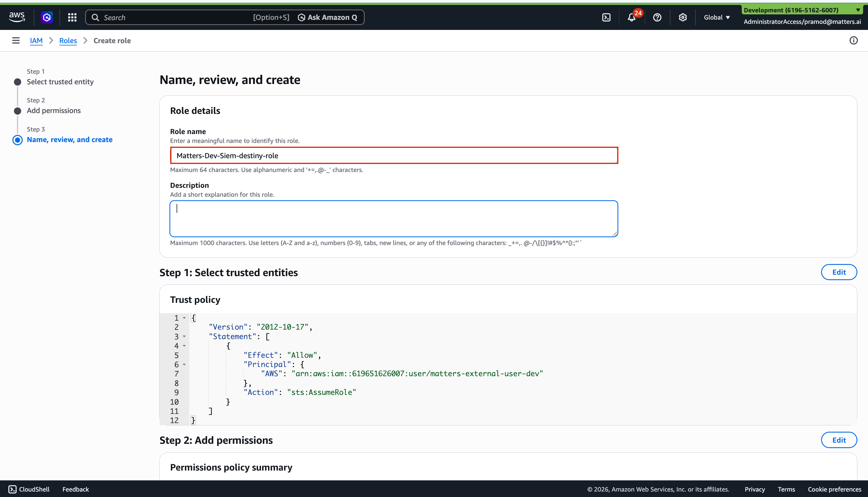Open the Global region dropdown

pos(717,18)
